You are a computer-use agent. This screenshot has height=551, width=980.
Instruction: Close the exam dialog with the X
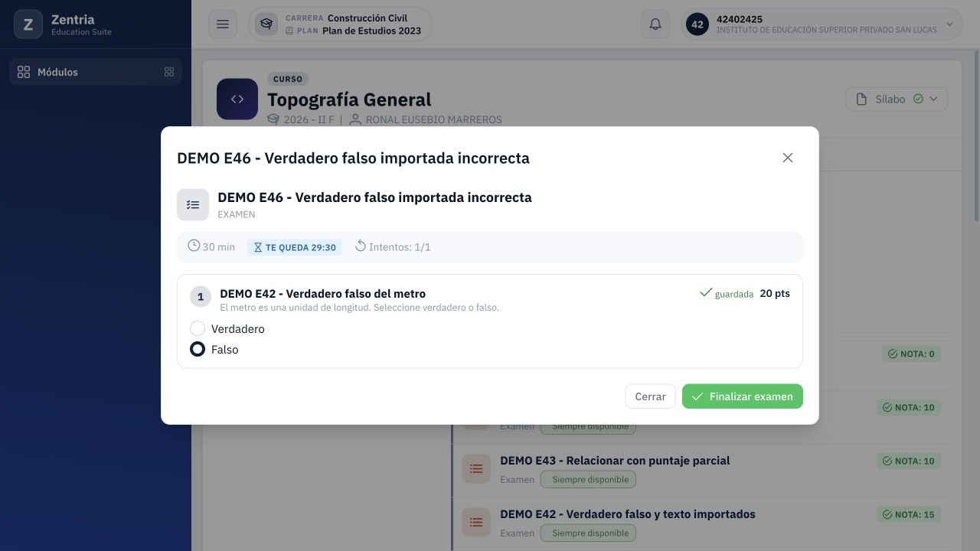click(x=788, y=158)
